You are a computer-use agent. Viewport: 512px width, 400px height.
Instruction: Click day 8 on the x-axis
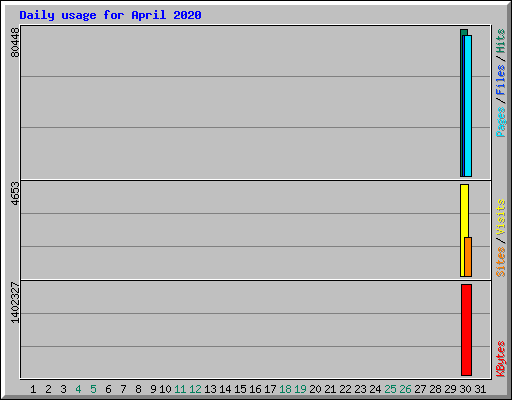[138, 389]
